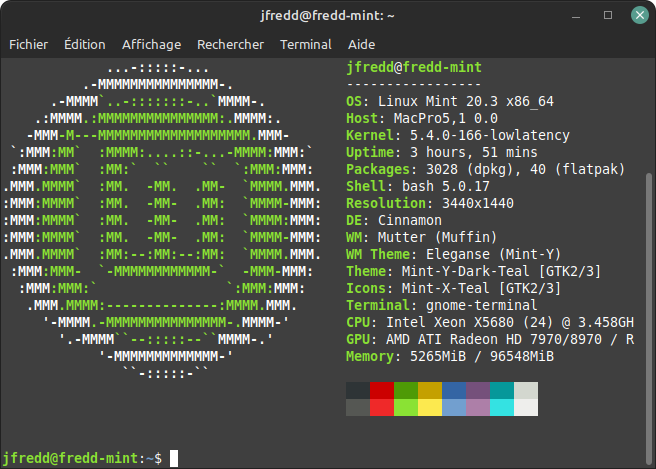Click the red color block in top row
This screenshot has height=469, width=656.
click(x=382, y=390)
